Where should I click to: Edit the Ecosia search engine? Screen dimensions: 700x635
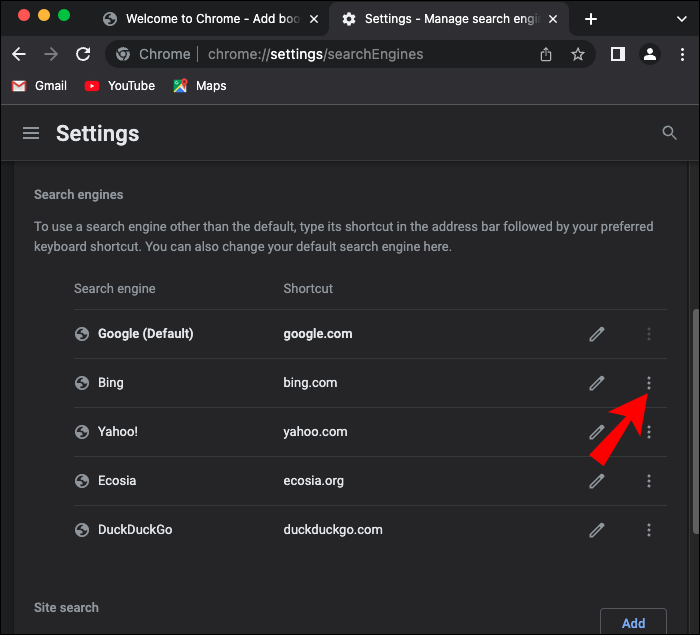click(x=597, y=481)
